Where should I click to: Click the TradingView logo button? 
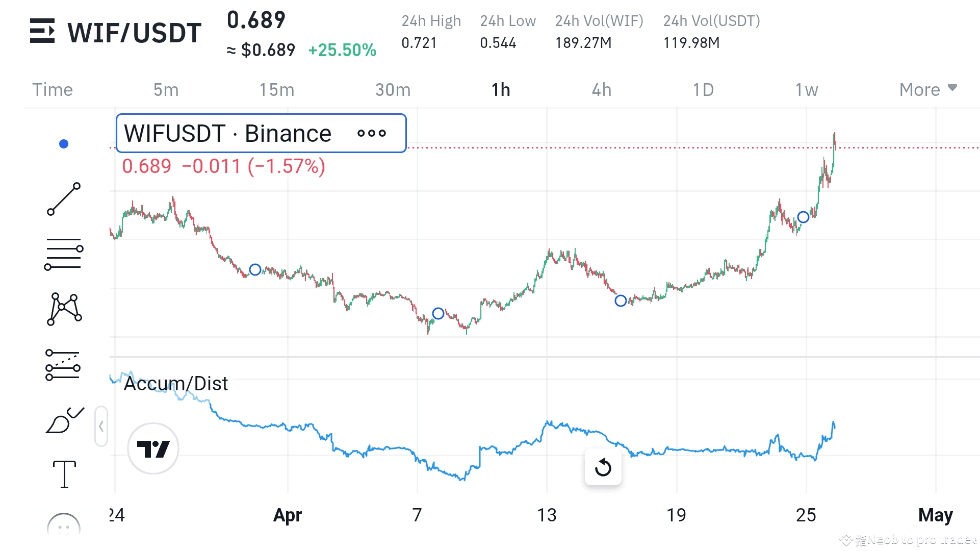pos(153,448)
